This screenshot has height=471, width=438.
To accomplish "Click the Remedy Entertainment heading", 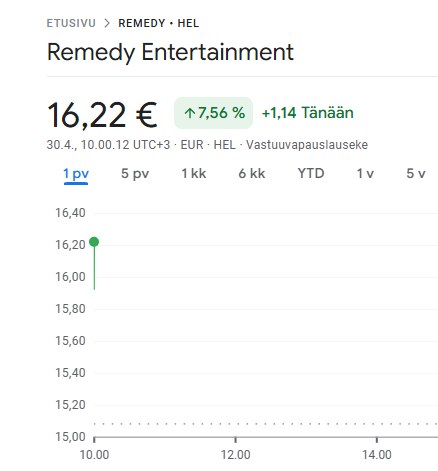I will tap(170, 52).
